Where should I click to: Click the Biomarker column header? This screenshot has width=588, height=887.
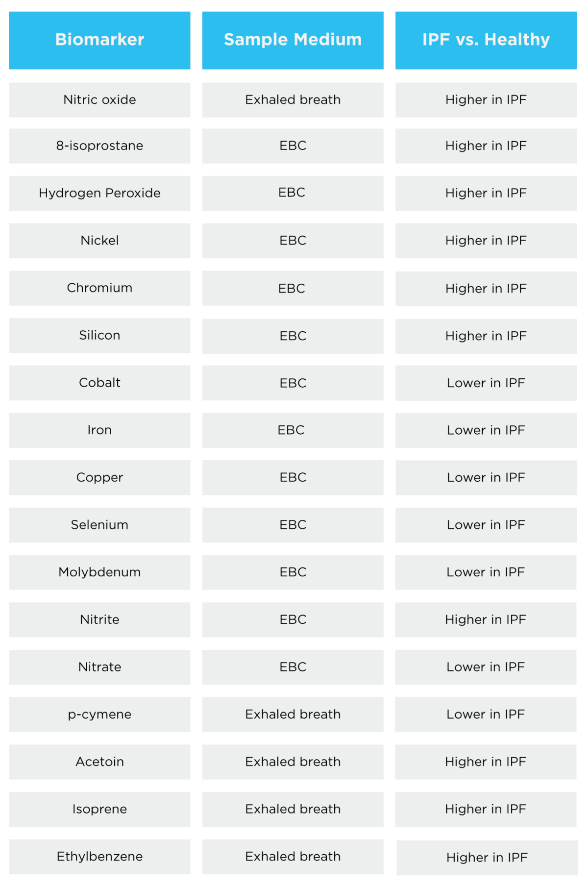click(99, 40)
